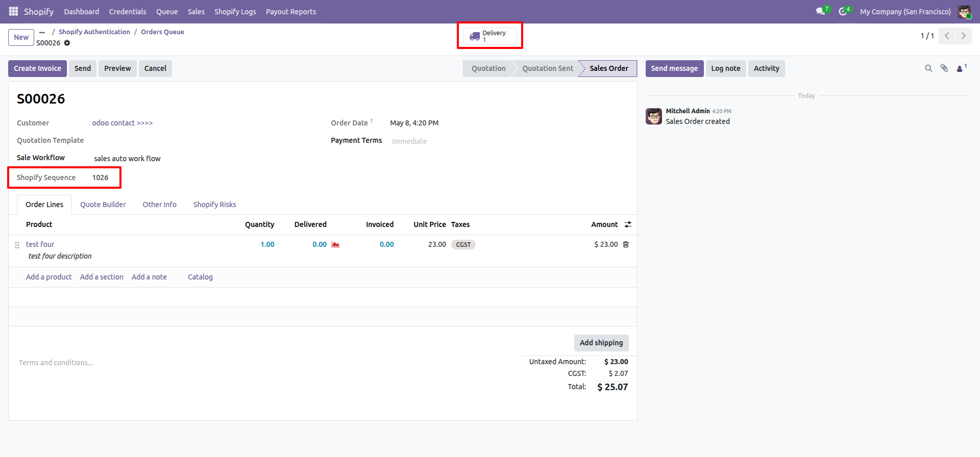This screenshot has width=980, height=457.
Task: Click Payment Terms Immediate field
Action: (x=409, y=141)
